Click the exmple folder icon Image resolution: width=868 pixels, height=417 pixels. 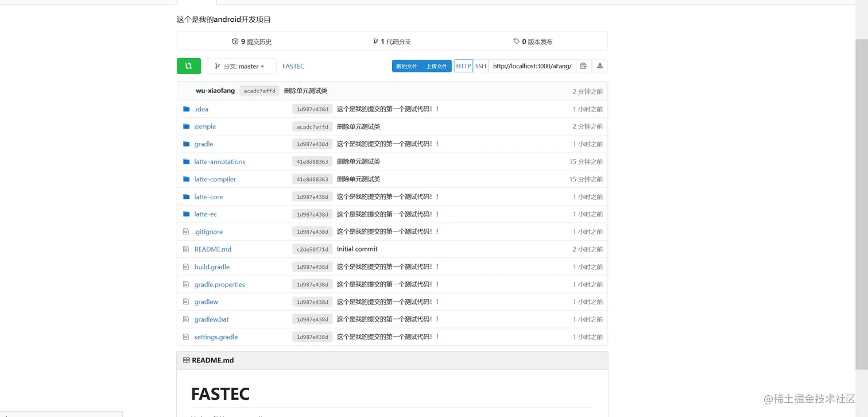[186, 126]
